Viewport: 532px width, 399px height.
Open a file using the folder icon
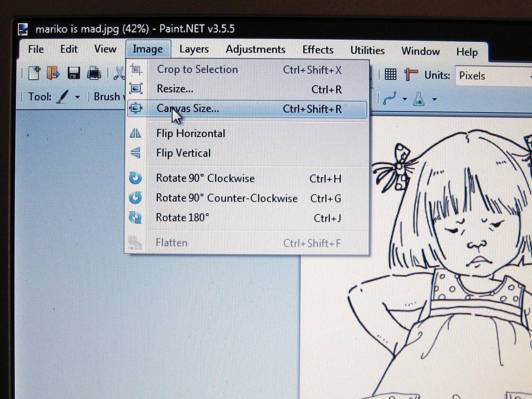click(53, 73)
